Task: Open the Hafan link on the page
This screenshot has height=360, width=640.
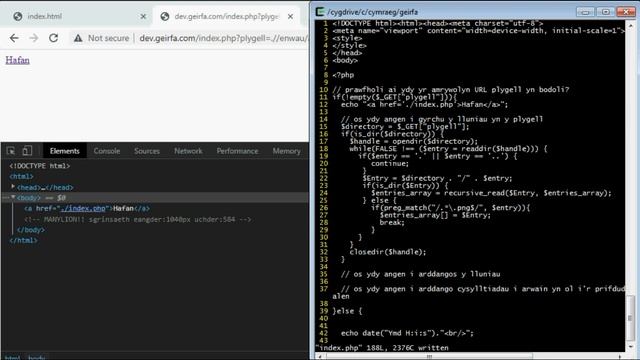Action: pyautogui.click(x=18, y=60)
